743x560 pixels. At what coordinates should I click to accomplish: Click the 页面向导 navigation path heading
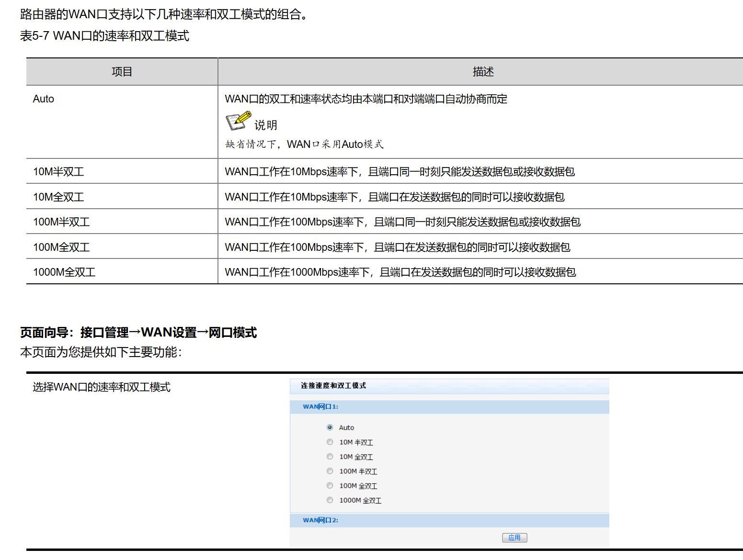click(x=138, y=333)
